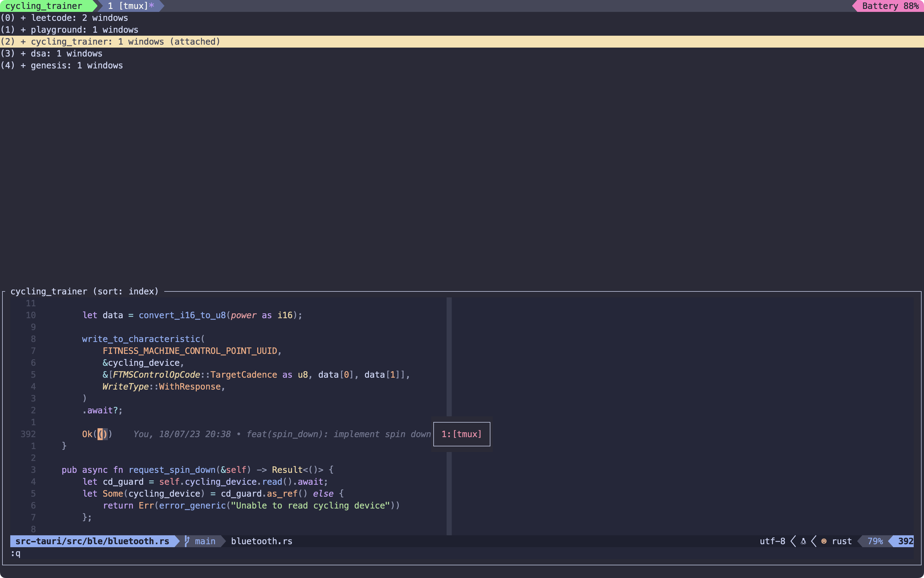Switch to the 1 [tmux]* window tab
The image size is (924, 578).
pos(131,6)
